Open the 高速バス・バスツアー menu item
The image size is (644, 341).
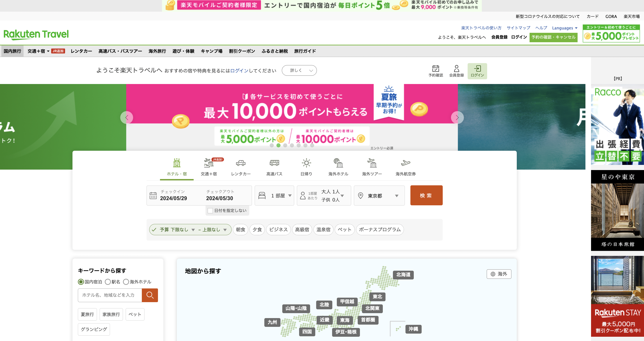pos(120,51)
